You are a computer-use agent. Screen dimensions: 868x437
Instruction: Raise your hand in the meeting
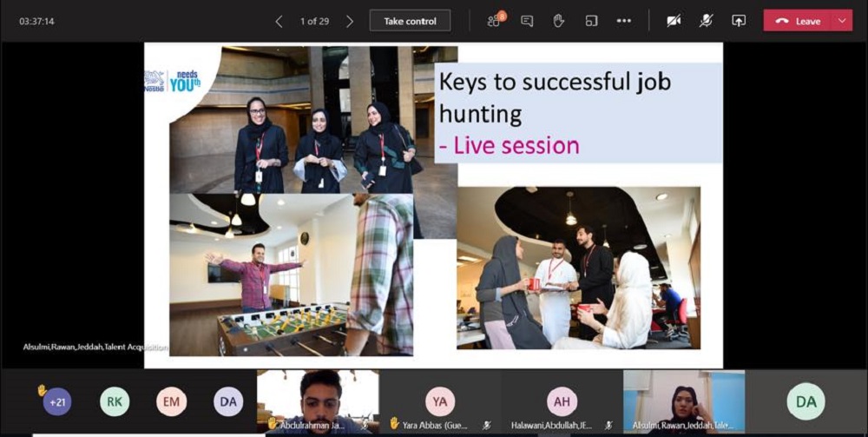[559, 21]
